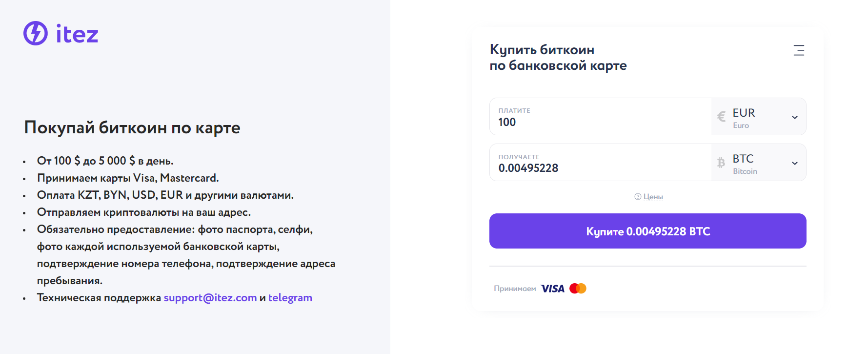This screenshot has width=868, height=354.
Task: Expand the EUR currency dropdown chevron
Action: coord(795,117)
